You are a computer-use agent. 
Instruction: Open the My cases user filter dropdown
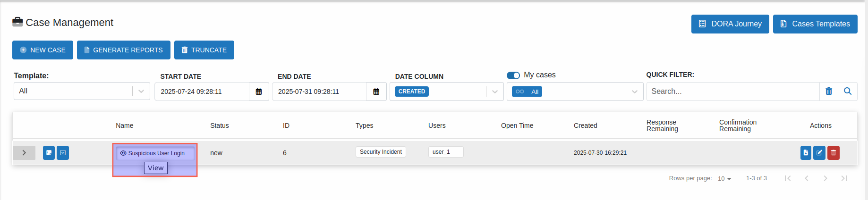(634, 92)
